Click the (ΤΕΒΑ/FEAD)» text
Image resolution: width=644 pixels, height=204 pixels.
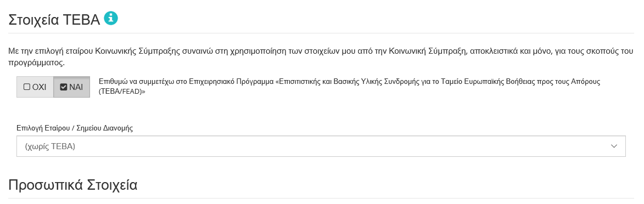pyautogui.click(x=122, y=91)
